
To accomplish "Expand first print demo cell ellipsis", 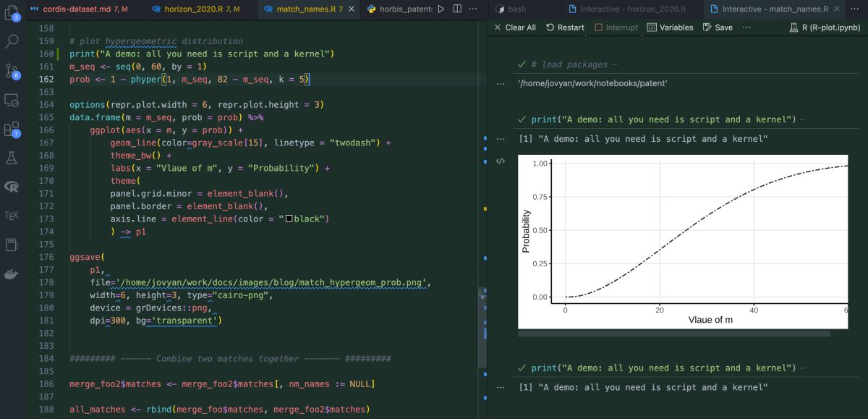I will [803, 119].
